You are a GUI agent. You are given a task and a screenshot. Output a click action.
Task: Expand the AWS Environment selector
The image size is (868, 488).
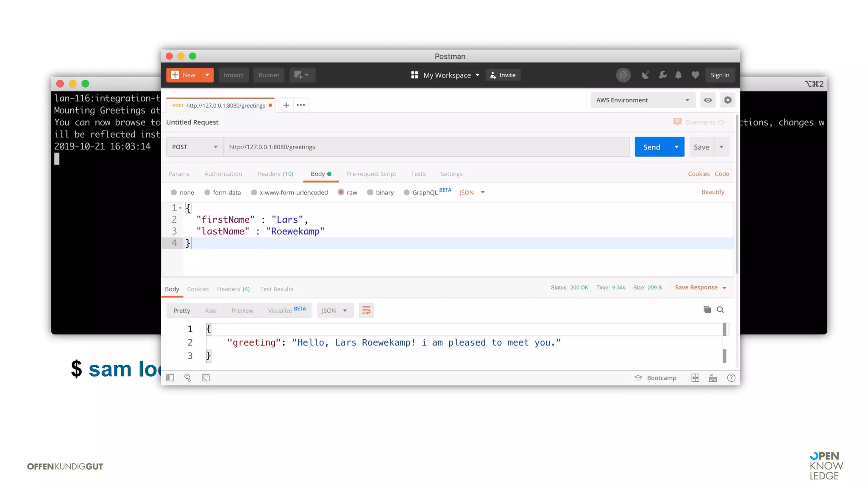(643, 100)
